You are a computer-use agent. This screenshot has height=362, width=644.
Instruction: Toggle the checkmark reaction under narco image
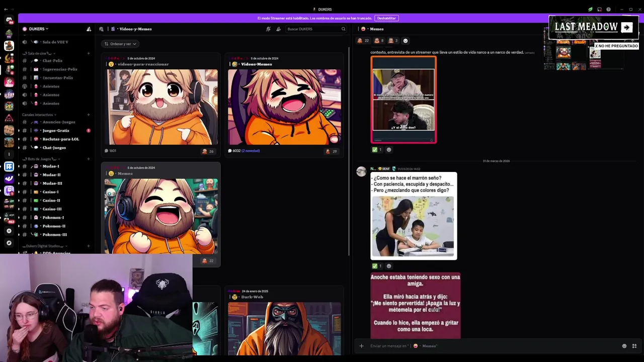click(377, 150)
